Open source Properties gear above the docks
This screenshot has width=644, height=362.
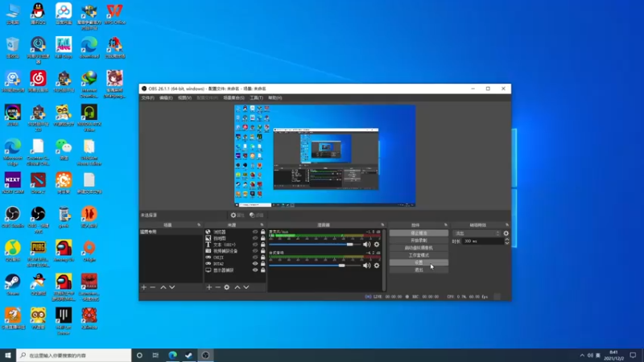pos(237,215)
